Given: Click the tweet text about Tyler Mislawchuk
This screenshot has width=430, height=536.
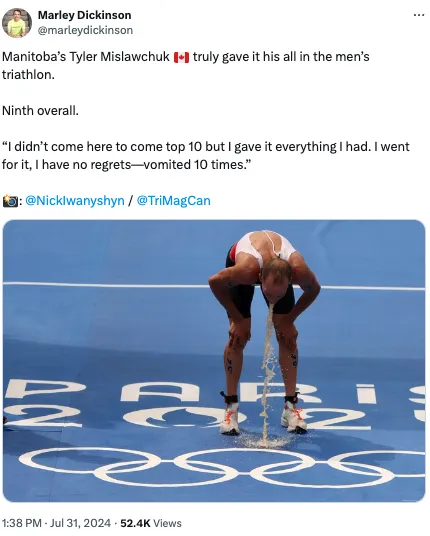Looking at the screenshot, I should tap(186, 65).
